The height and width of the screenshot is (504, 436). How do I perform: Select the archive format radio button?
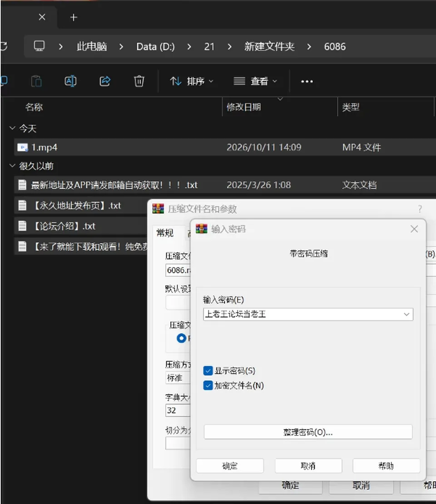(x=181, y=338)
